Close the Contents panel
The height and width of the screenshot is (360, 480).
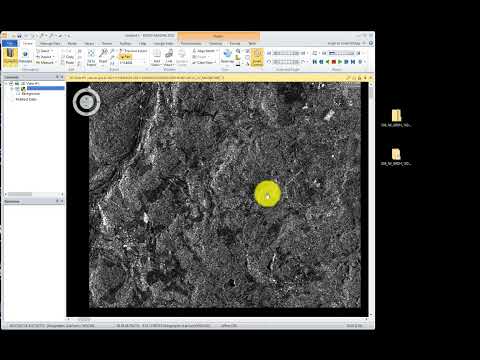pyautogui.click(x=62, y=77)
